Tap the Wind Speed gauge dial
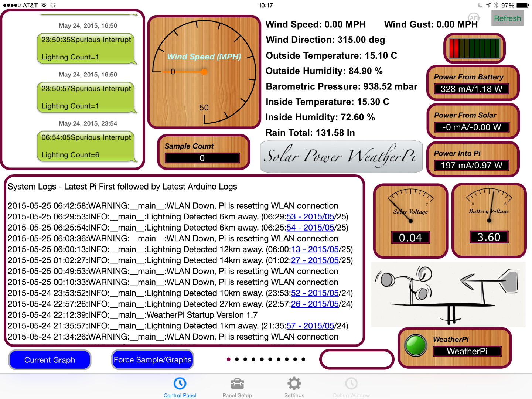 coord(204,71)
